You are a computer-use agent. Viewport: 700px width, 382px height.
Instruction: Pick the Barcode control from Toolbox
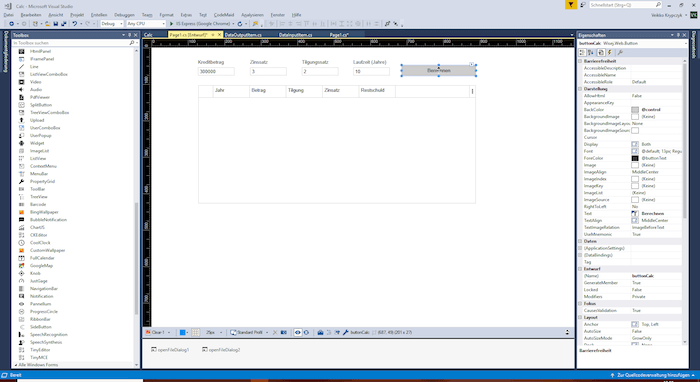38,204
